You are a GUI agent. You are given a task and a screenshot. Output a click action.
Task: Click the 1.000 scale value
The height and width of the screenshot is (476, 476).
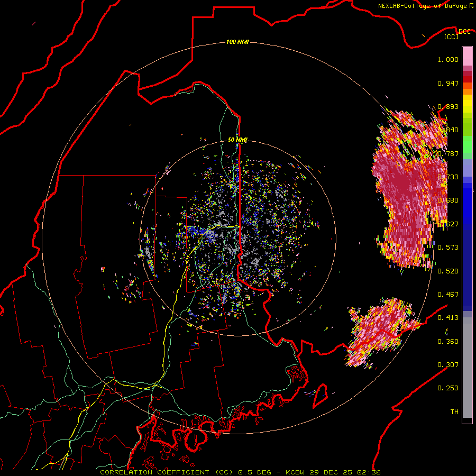coord(448,59)
